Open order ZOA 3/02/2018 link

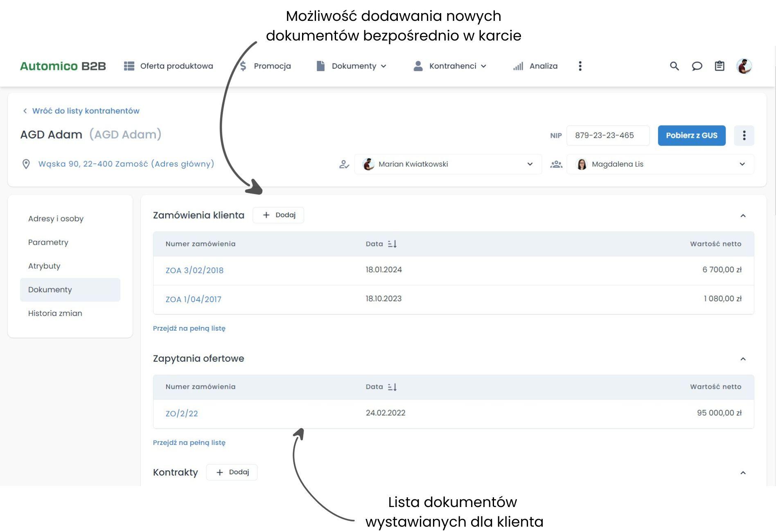point(194,270)
